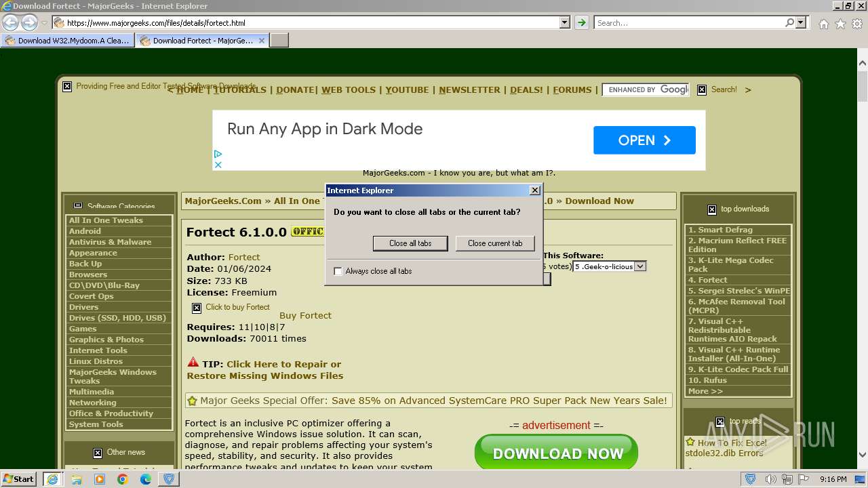The width and height of the screenshot is (868, 488).
Task: Close the ad using the blue X icon
Action: pyautogui.click(x=218, y=165)
